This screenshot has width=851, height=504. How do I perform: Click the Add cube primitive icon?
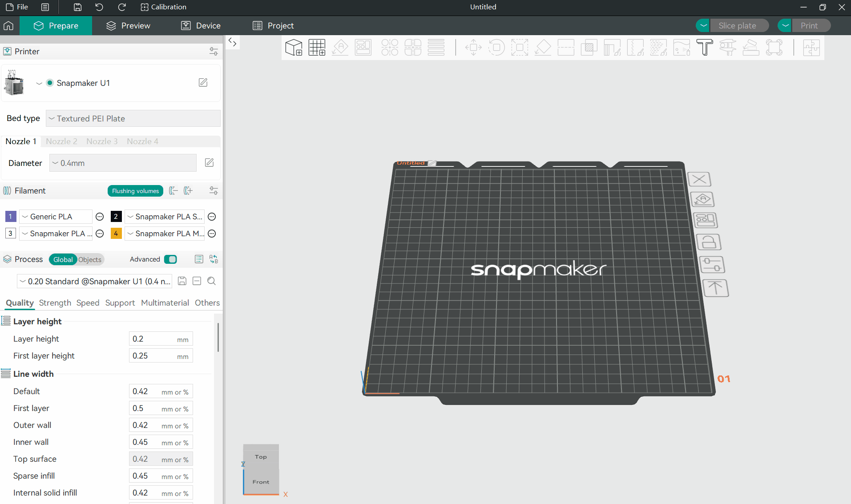294,48
